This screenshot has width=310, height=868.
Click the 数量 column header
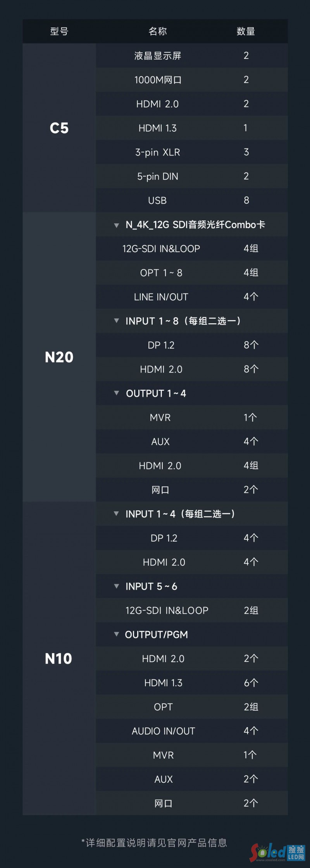[246, 31]
